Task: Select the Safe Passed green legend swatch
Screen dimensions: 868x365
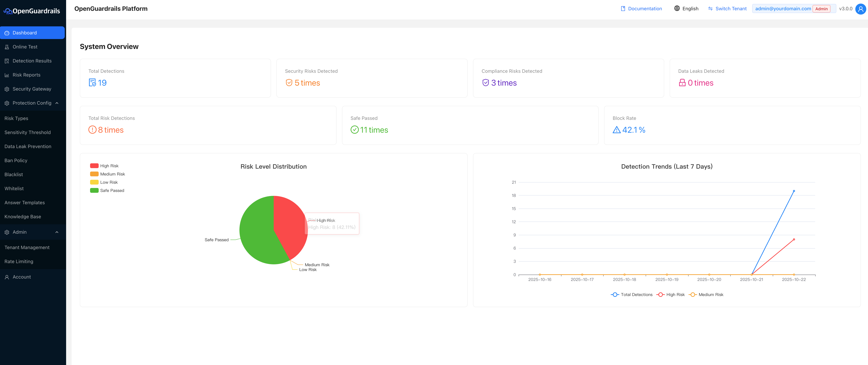Action: pos(93,190)
